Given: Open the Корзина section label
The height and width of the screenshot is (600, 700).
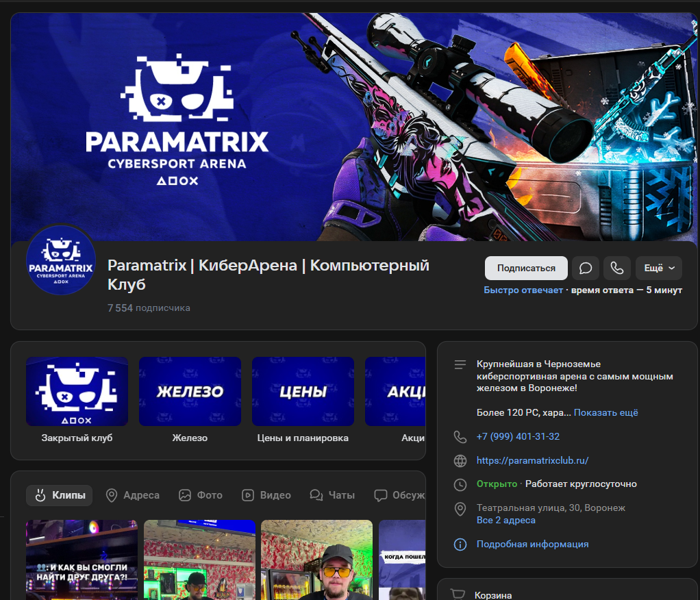Looking at the screenshot, I should coord(493,595).
